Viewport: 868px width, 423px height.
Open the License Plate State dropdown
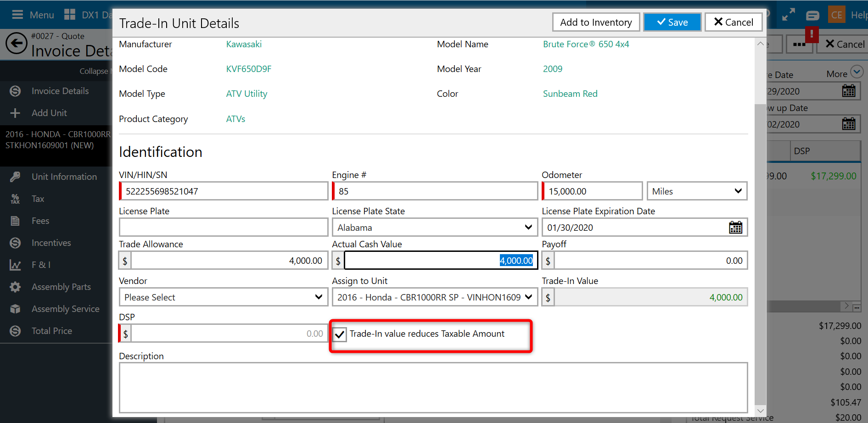pos(435,228)
